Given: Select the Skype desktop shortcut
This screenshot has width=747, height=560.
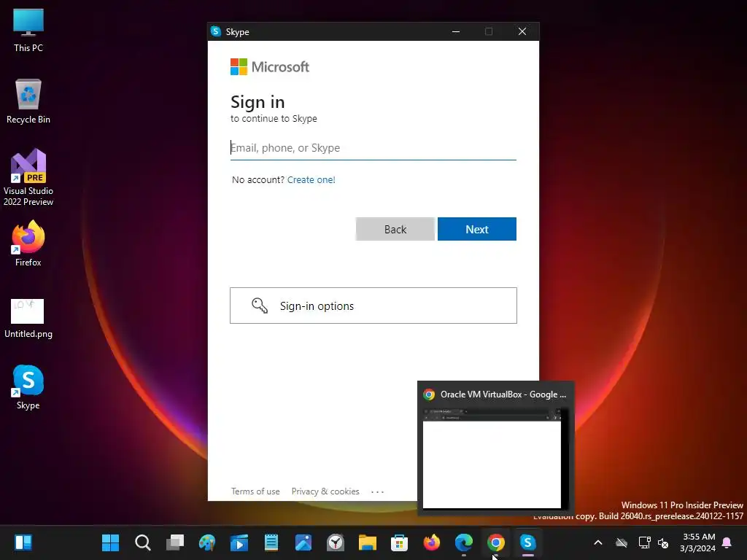Looking at the screenshot, I should point(28,387).
